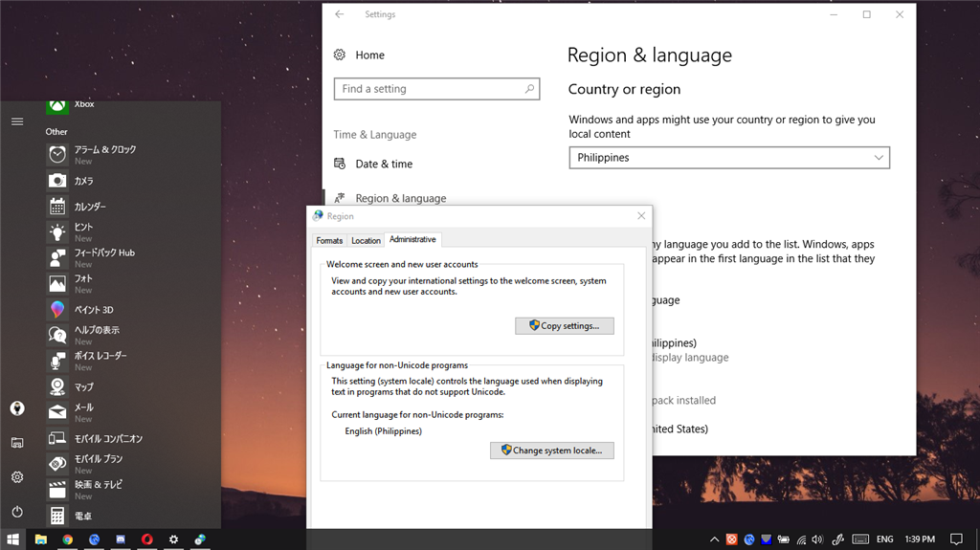
Task: Open the pictures icon in Start sidebar
Action: tap(17, 443)
